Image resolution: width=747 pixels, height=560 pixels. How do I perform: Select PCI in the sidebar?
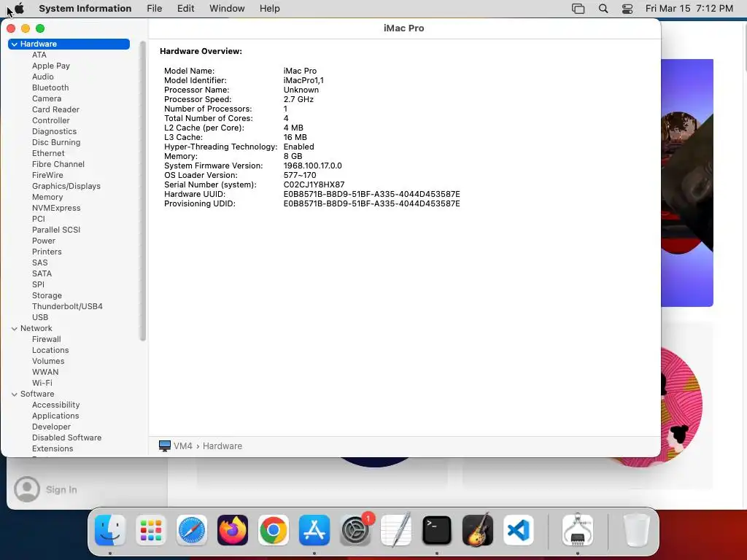[39, 219]
